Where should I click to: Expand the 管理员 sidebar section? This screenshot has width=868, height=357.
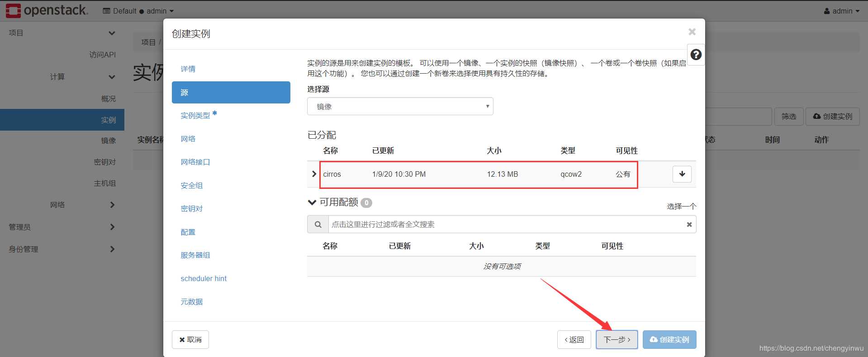click(62, 227)
